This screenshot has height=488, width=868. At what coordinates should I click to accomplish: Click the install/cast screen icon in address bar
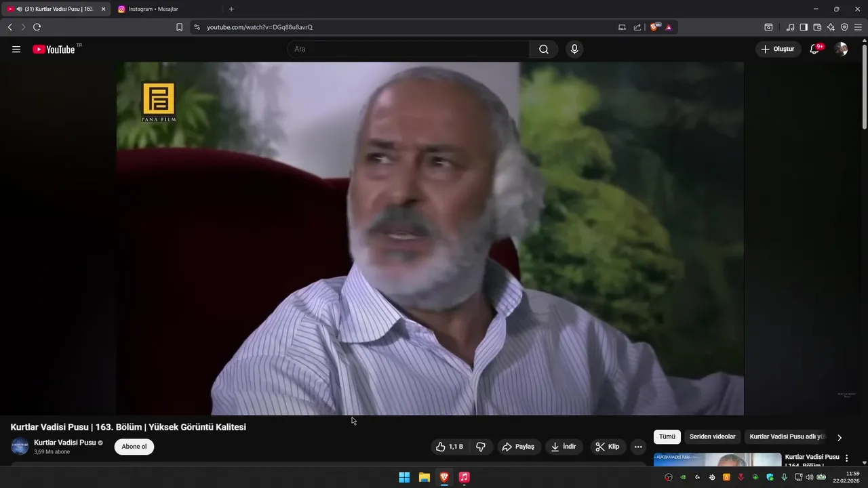click(x=622, y=27)
